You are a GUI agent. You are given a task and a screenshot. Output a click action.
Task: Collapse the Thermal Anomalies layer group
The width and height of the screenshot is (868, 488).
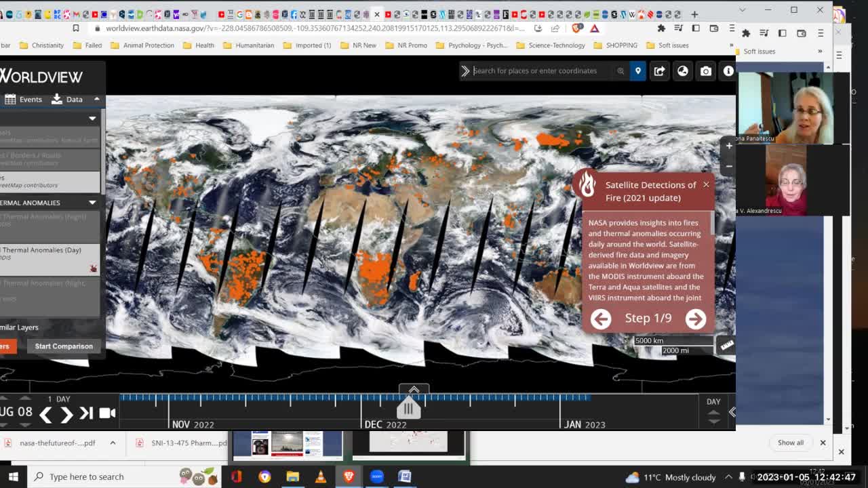tap(92, 203)
